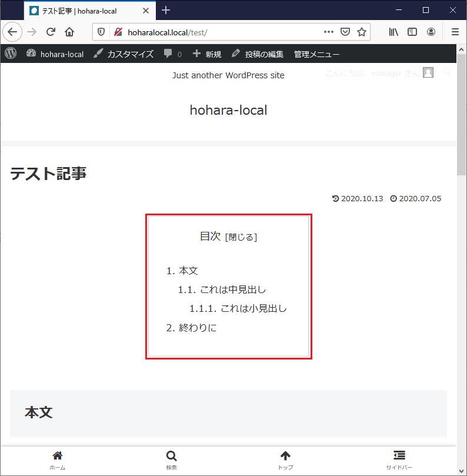Follow the 終わりに table of contents link
Viewport: 467px width, 476px height.
point(198,328)
